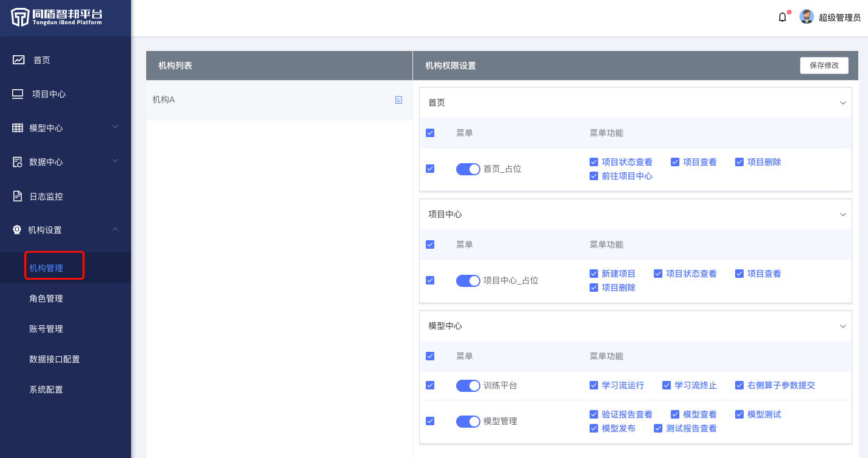Expand the 数据中心 sidebar submenu arrow
Viewport: 868px width, 458px height.
tap(115, 161)
